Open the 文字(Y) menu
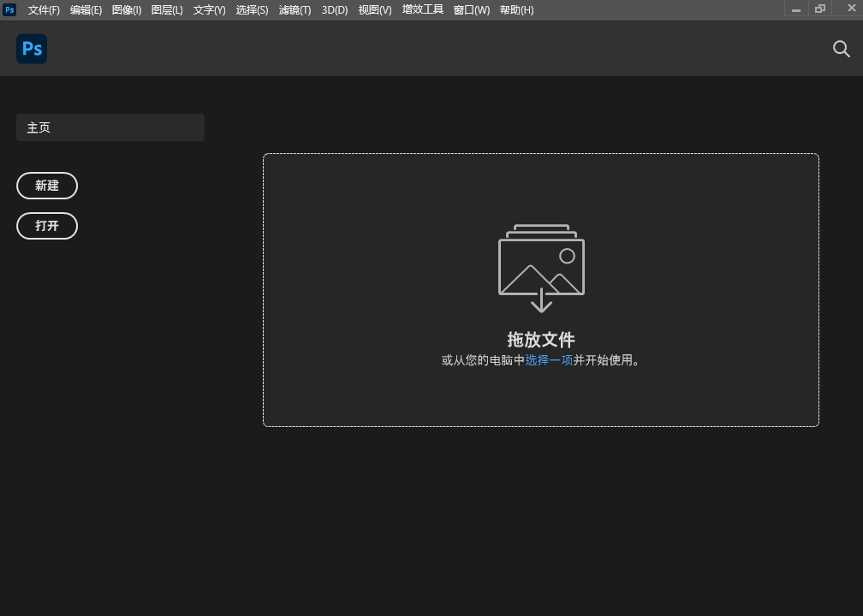The image size is (863, 616). tap(209, 9)
